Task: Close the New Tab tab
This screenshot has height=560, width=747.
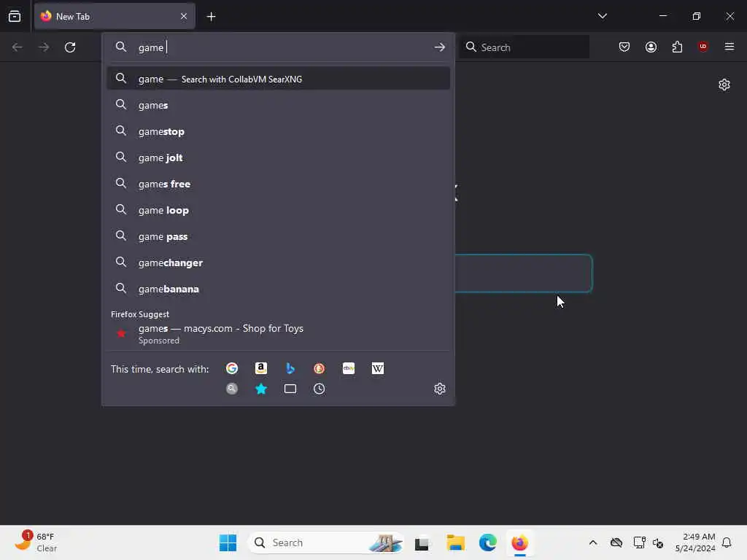Action: pyautogui.click(x=184, y=16)
